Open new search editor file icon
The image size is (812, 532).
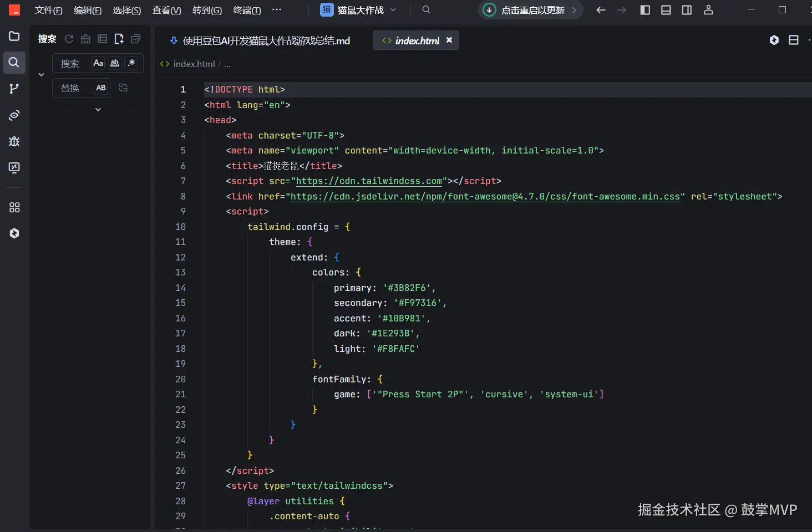point(119,39)
